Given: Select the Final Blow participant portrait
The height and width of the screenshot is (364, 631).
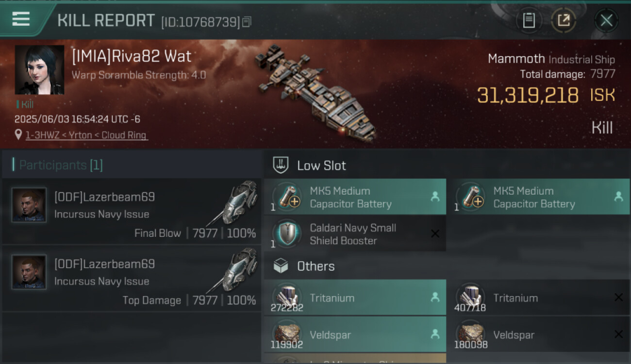Looking at the screenshot, I should coord(29,205).
